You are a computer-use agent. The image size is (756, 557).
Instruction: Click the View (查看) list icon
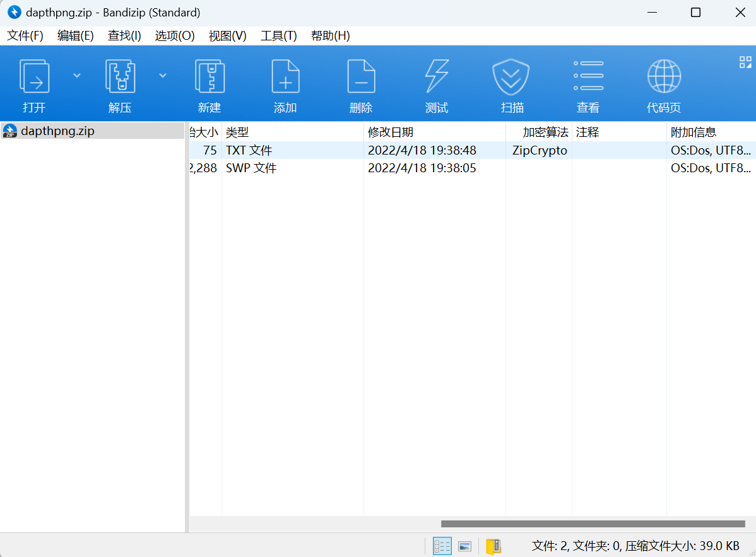tap(588, 76)
